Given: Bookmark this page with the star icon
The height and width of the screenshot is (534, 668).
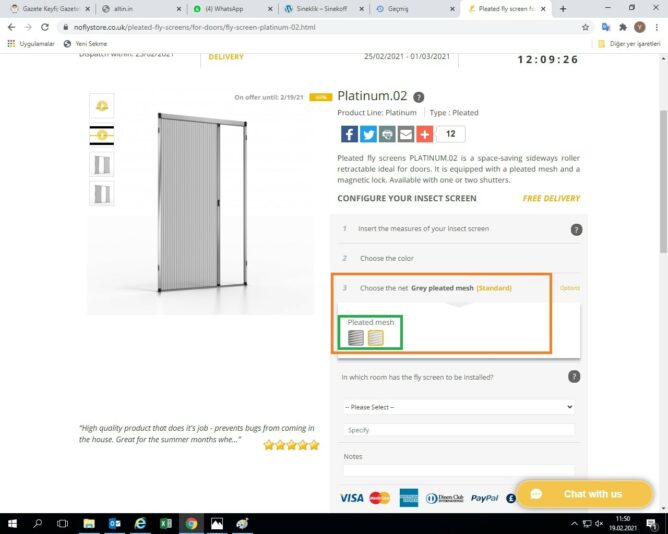Looking at the screenshot, I should [x=585, y=27].
